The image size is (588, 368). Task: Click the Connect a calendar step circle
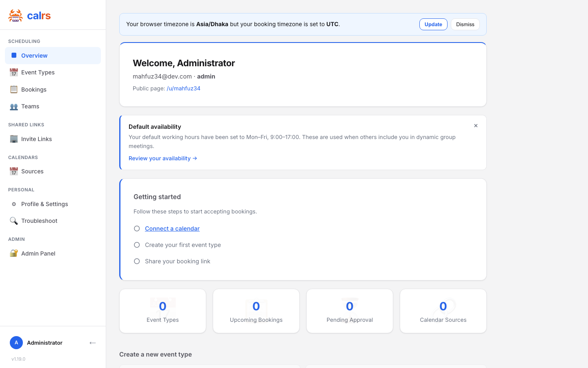[x=137, y=229]
